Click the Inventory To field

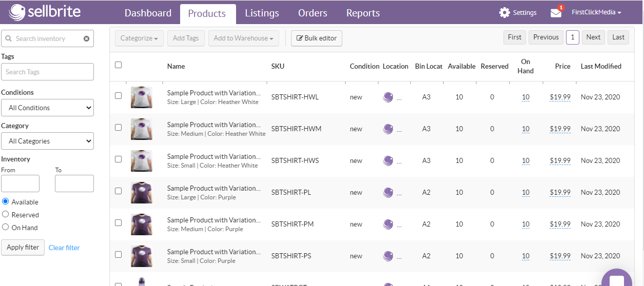74,183
